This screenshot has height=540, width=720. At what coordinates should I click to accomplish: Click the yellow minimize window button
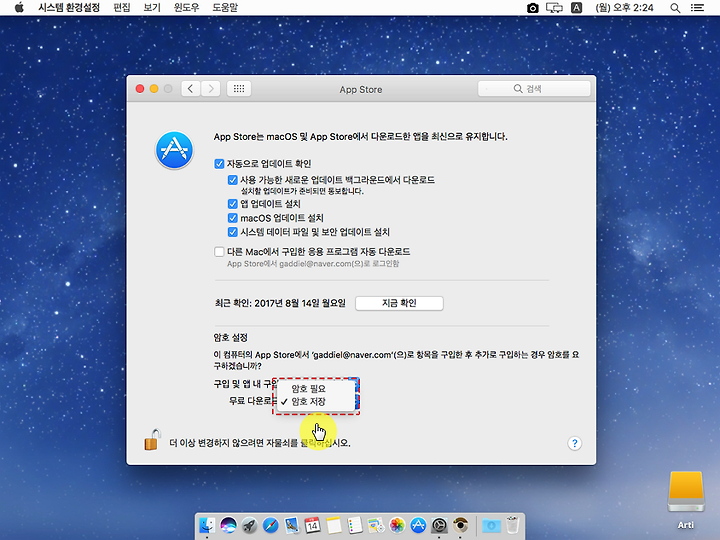154,89
